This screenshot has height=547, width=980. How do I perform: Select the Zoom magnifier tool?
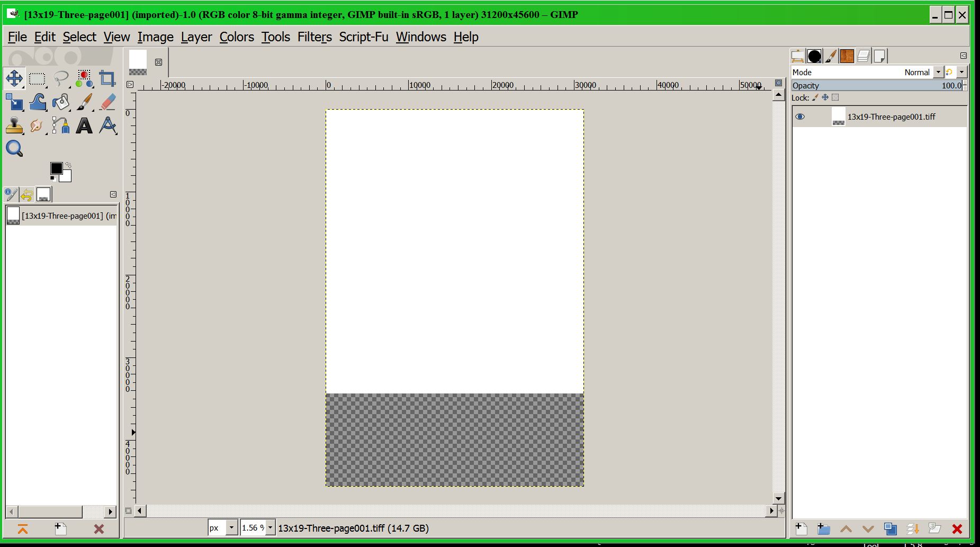click(x=14, y=149)
